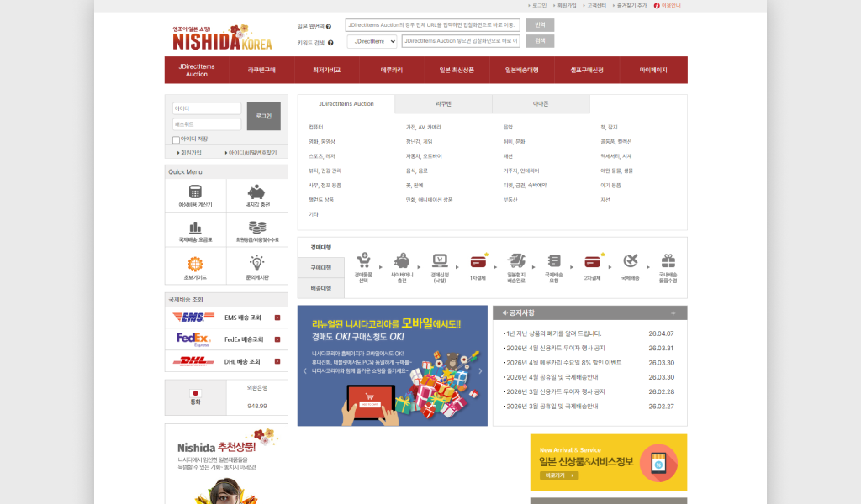Click the 로그인 button
The image size is (861, 504).
coord(264,115)
